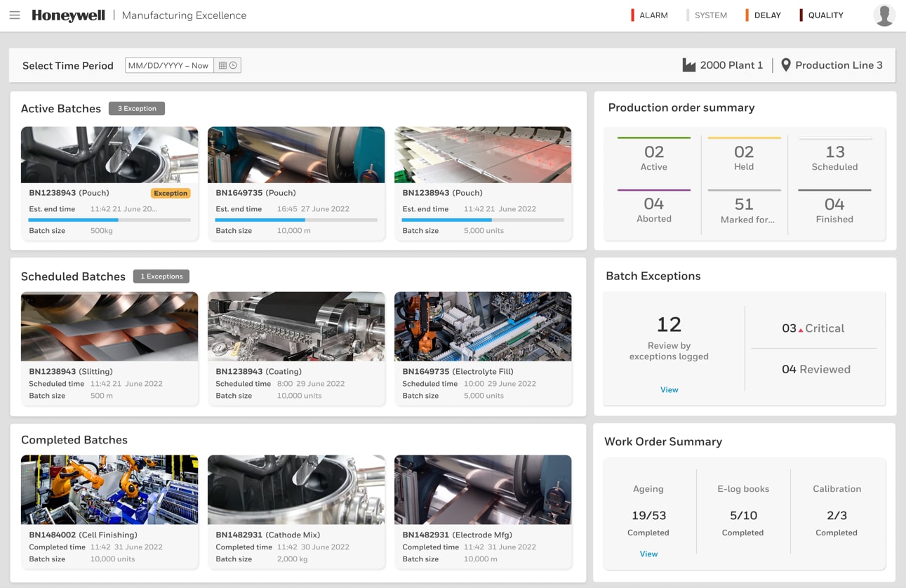
Task: Click the 1 Exceptions badge
Action: tap(161, 276)
